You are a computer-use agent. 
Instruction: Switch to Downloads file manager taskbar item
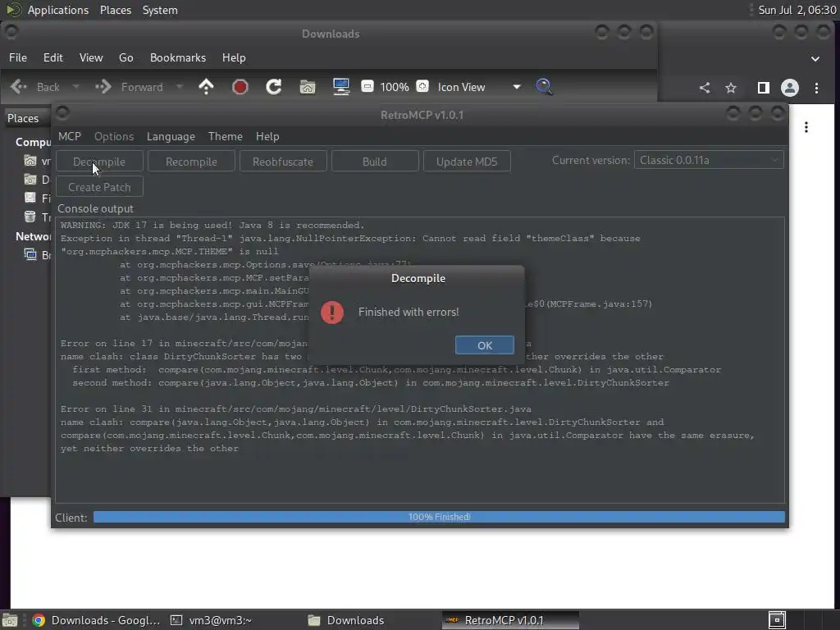coord(347,620)
